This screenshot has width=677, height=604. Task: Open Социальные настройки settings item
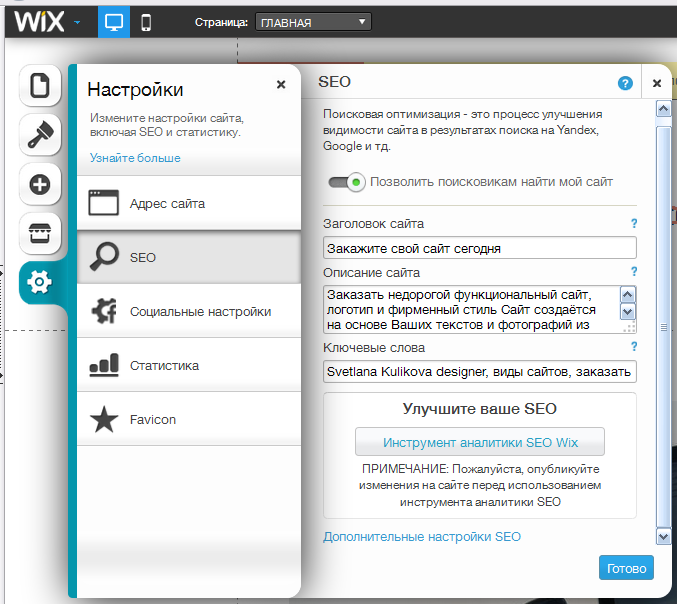point(189,311)
